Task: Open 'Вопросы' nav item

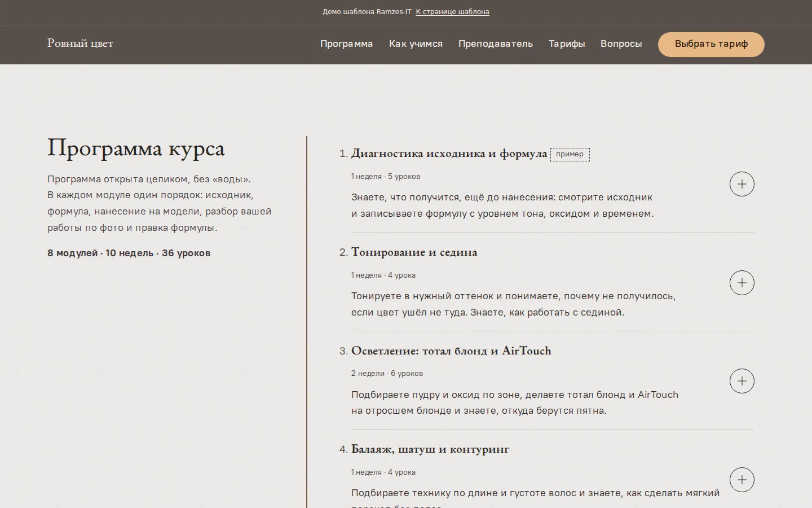Action: pos(621,44)
